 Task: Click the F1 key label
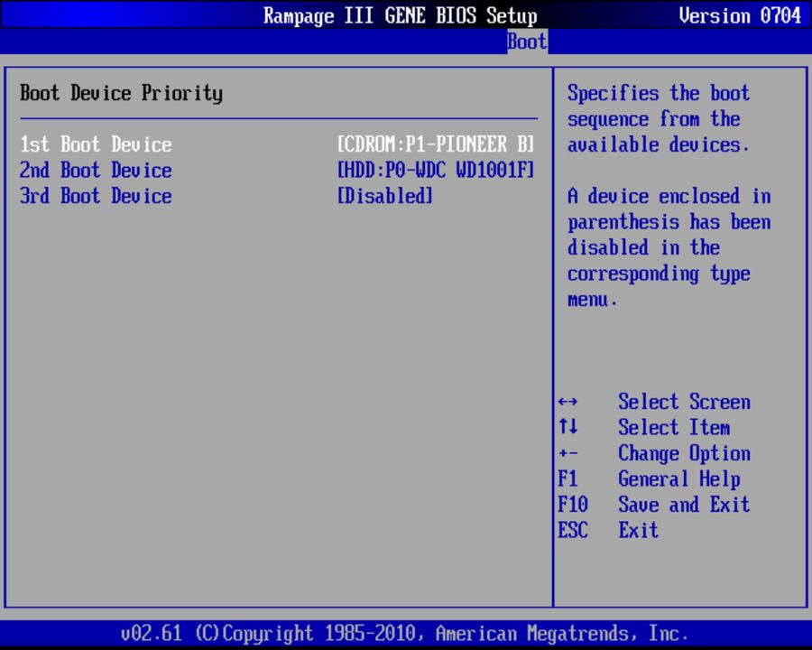[x=567, y=478]
